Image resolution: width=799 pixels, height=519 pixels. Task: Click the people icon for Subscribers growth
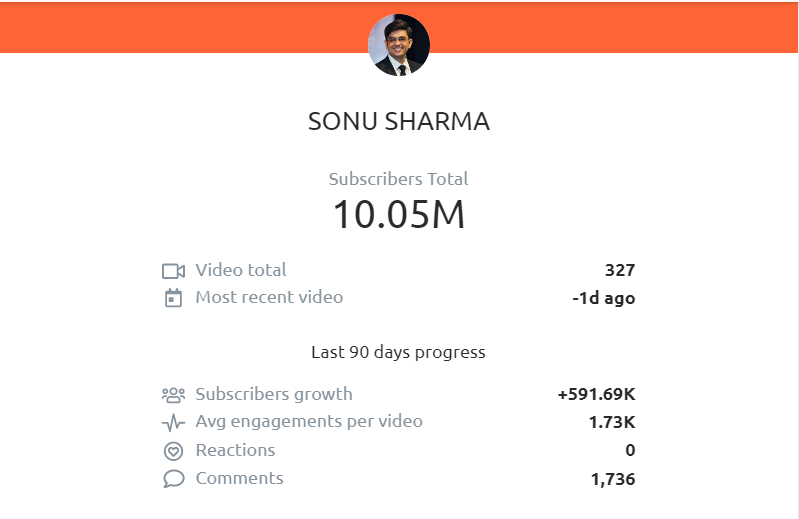(x=173, y=395)
